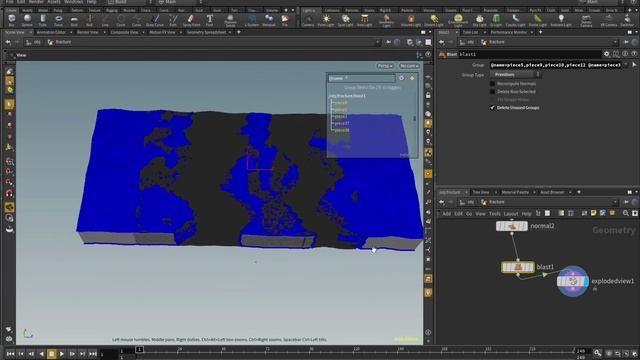The width and height of the screenshot is (640, 360).
Task: Go back in the parameter pane path
Action: [x=442, y=42]
